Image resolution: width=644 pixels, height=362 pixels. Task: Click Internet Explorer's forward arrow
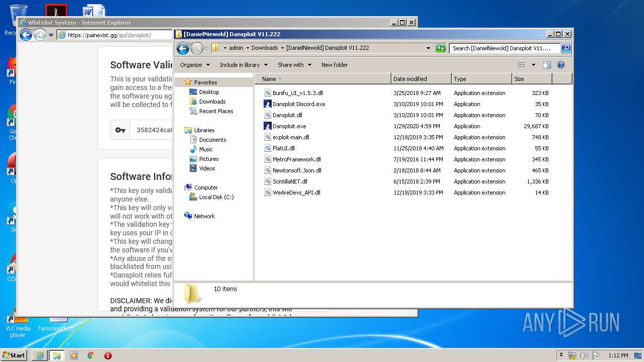point(40,35)
